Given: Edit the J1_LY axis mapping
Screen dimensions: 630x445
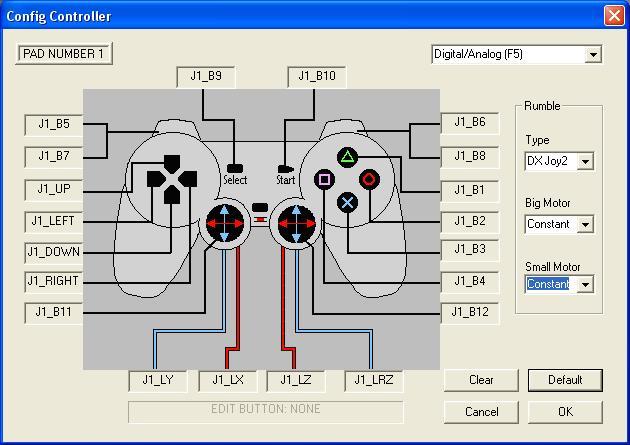Looking at the screenshot, I should click(158, 380).
